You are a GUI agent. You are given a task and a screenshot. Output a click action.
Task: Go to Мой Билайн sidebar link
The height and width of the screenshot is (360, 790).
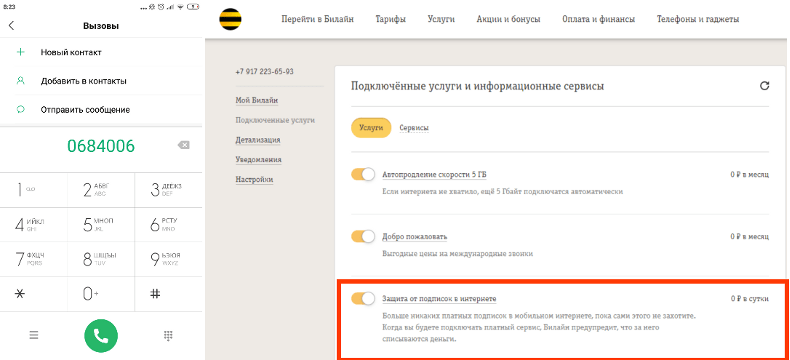256,101
